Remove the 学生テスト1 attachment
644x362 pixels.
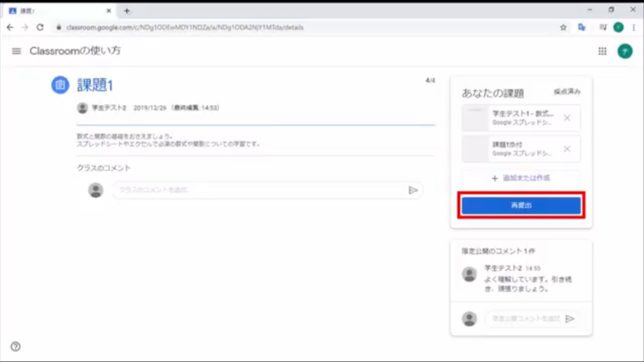[567, 118]
